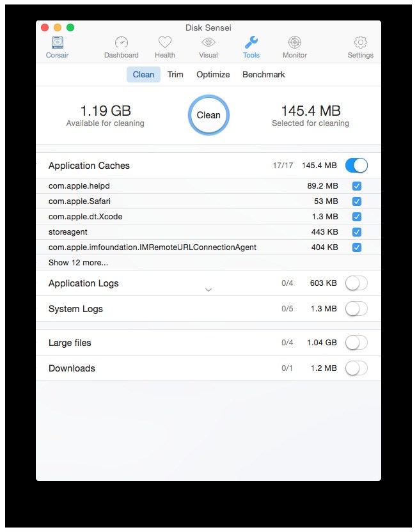Click the 145.4 MB selected value
The width and height of the screenshot is (417, 532).
[x=311, y=111]
